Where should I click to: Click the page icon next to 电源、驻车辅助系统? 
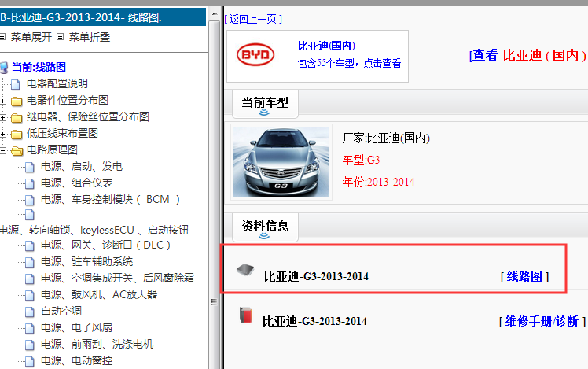[30, 262]
